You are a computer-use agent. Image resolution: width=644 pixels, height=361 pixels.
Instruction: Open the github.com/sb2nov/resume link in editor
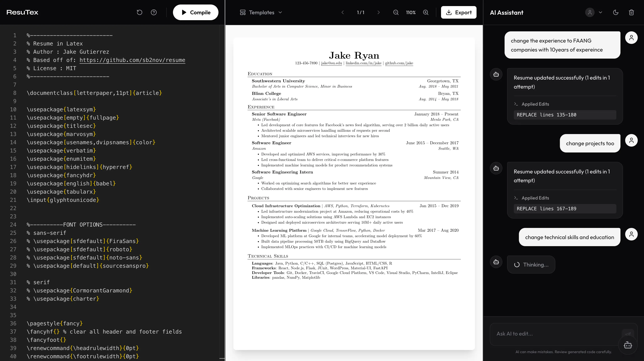(x=132, y=60)
